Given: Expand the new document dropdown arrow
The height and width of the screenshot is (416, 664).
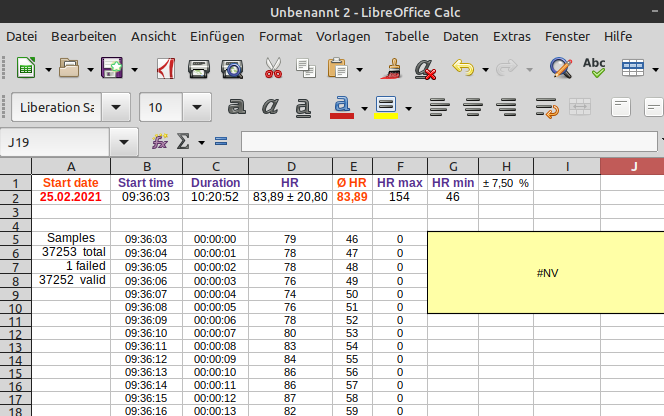Looking at the screenshot, I should click(x=48, y=69).
